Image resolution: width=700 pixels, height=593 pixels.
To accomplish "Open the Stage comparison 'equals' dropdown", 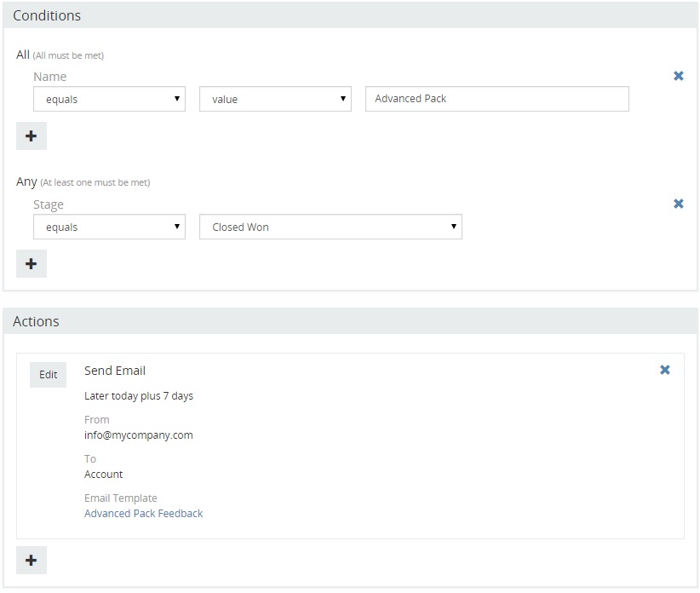I will pos(109,227).
